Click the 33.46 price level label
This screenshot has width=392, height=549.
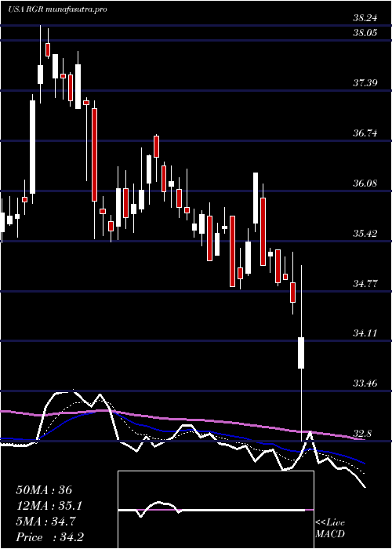(x=365, y=383)
